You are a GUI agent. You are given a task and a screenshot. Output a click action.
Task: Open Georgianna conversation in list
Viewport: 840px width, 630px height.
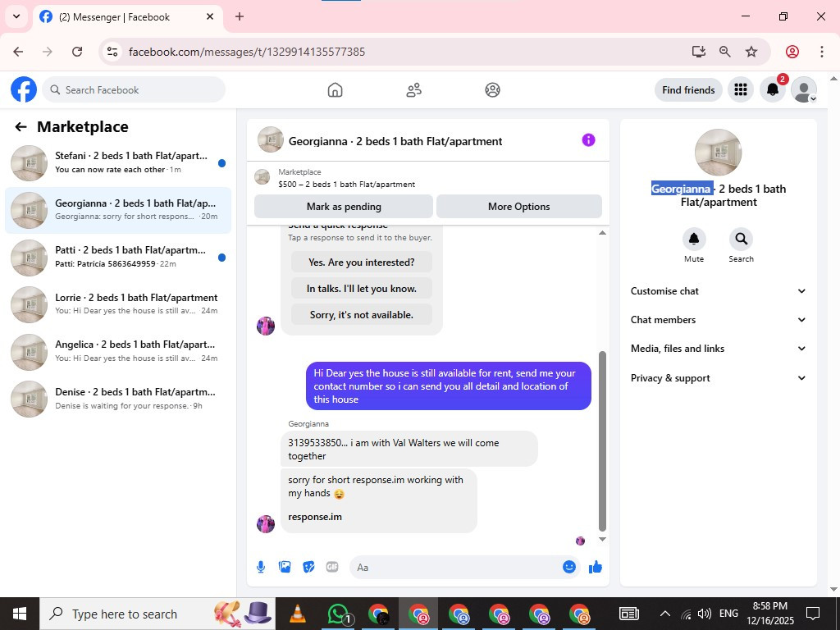tap(118, 210)
